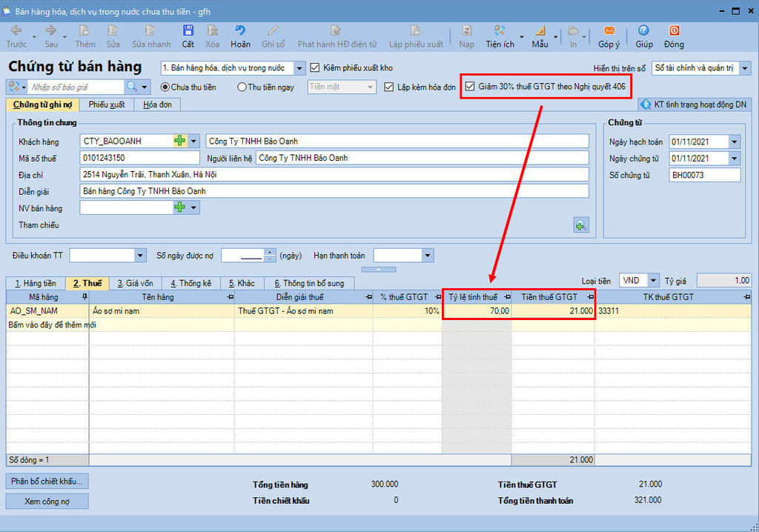Open the 3. Giá vốn tab
The width and height of the screenshot is (759, 532).
(x=135, y=283)
